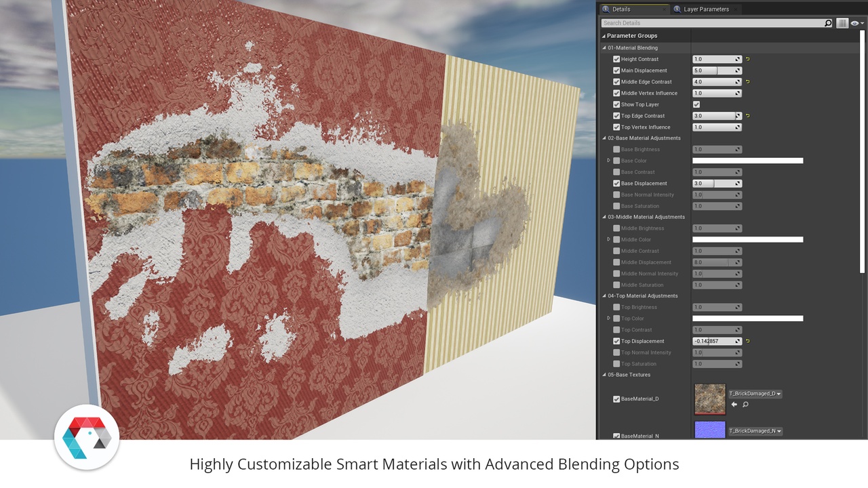Expand the Base Color channel arrow
This screenshot has height=488, width=868.
click(609, 161)
